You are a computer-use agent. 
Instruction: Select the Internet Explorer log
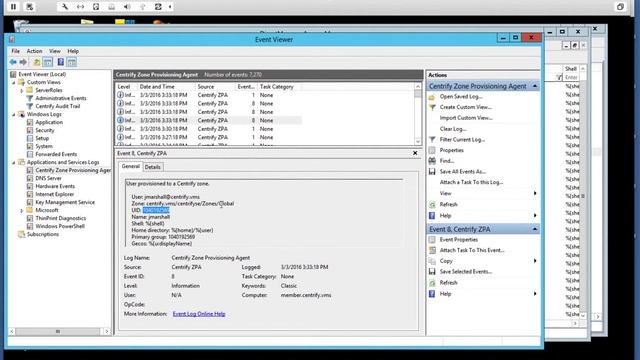55,194
